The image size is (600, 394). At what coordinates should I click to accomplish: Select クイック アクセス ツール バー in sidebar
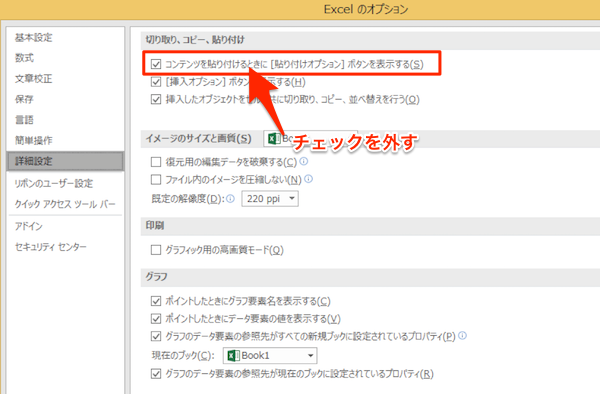click(x=65, y=204)
